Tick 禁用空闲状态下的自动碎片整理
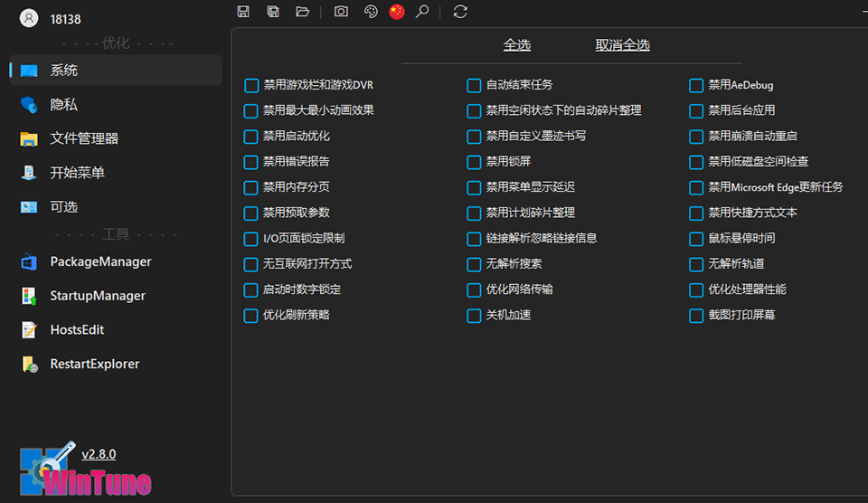Screen dimensions: 868x503 click(474, 110)
